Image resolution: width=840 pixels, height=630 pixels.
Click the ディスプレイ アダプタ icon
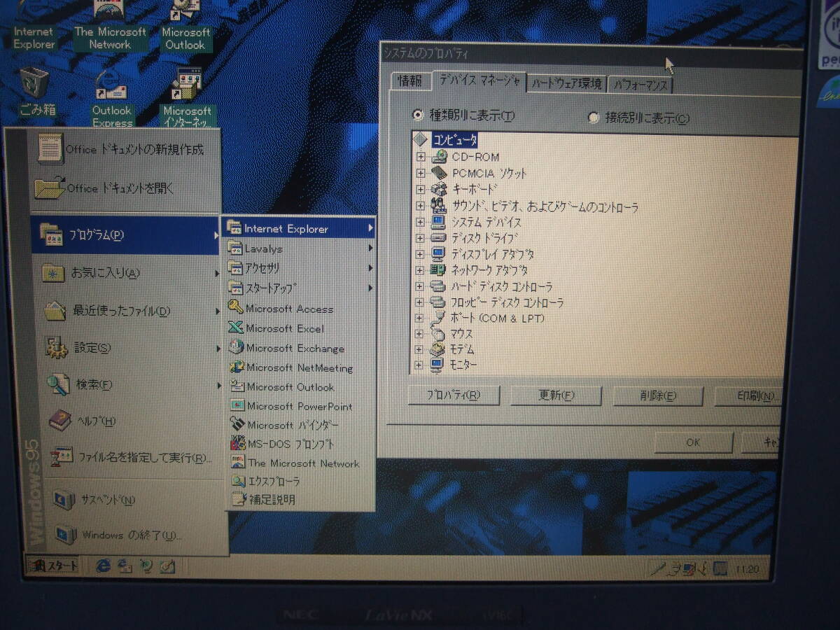click(x=439, y=254)
